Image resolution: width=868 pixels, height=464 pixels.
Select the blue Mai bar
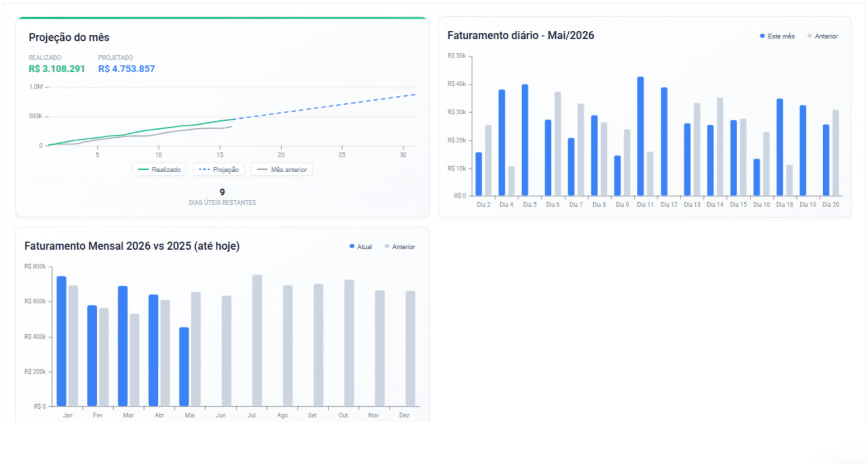tap(184, 366)
